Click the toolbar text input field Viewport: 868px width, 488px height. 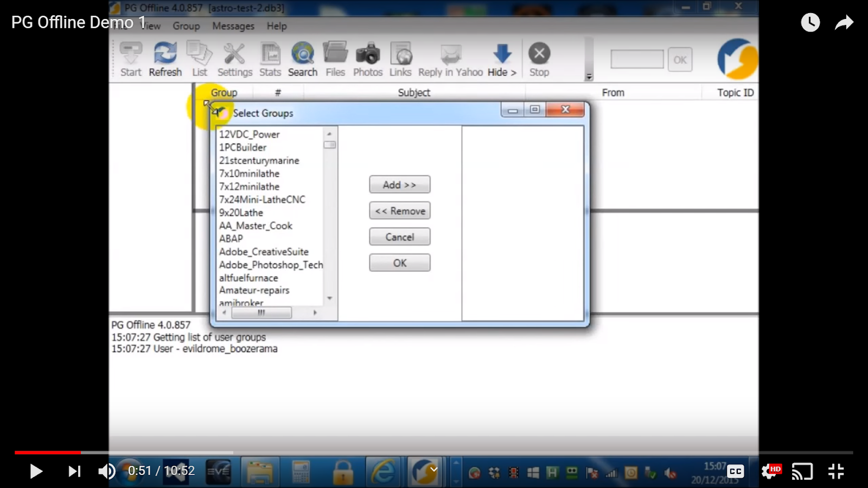pos(637,59)
